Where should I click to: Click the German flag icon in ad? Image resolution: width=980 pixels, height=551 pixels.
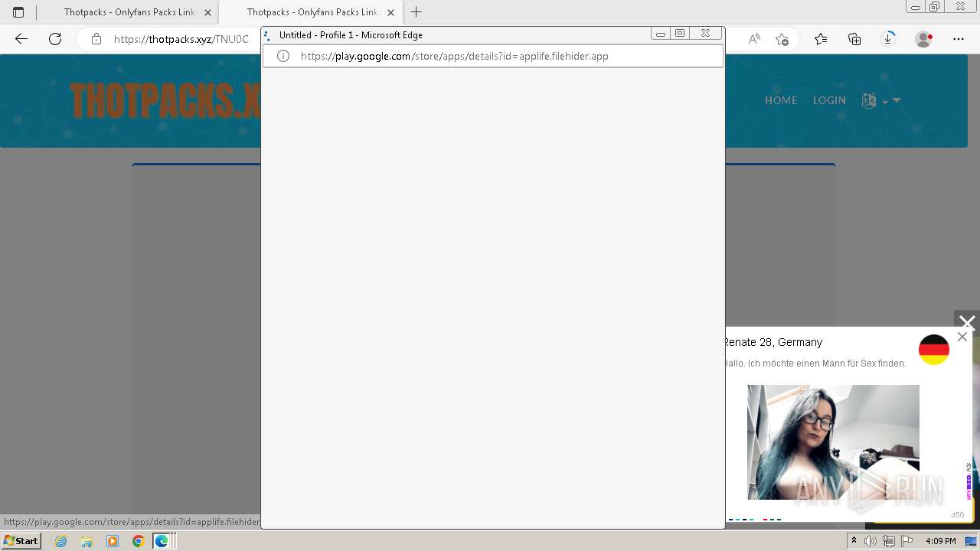click(x=934, y=350)
